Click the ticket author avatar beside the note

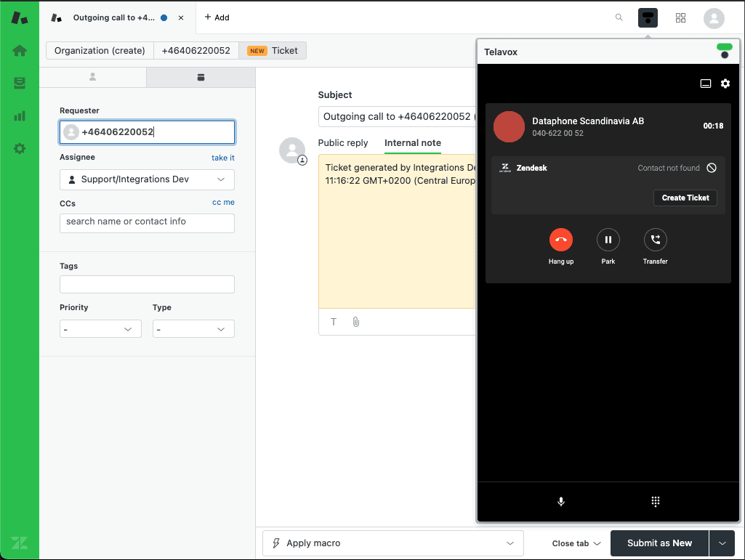tap(292, 150)
